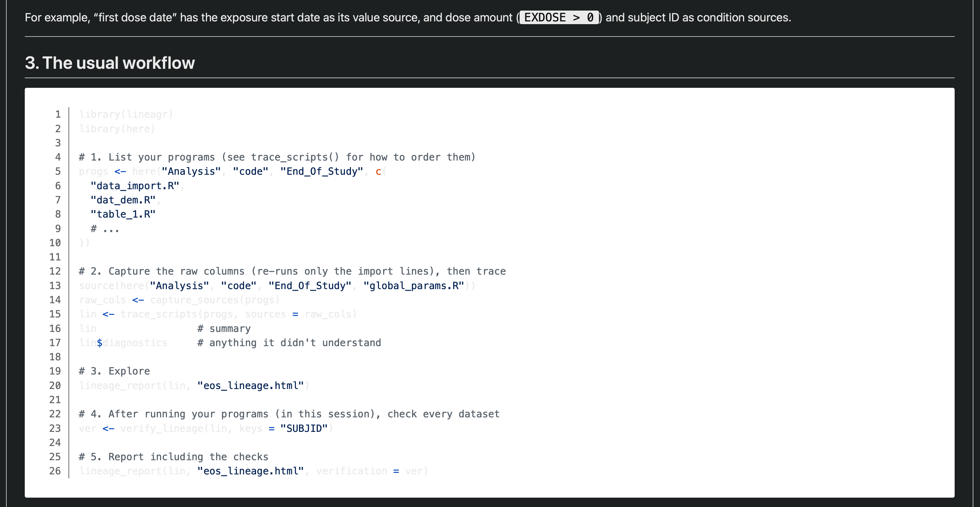Click the string "data_import.R" in the code

135,186
